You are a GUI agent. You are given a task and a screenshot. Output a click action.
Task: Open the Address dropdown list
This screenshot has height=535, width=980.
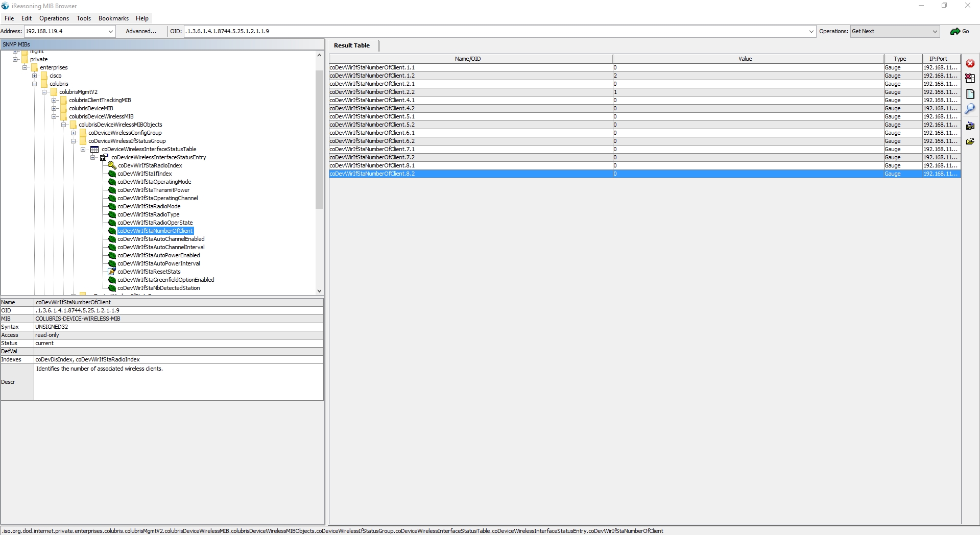pyautogui.click(x=110, y=32)
